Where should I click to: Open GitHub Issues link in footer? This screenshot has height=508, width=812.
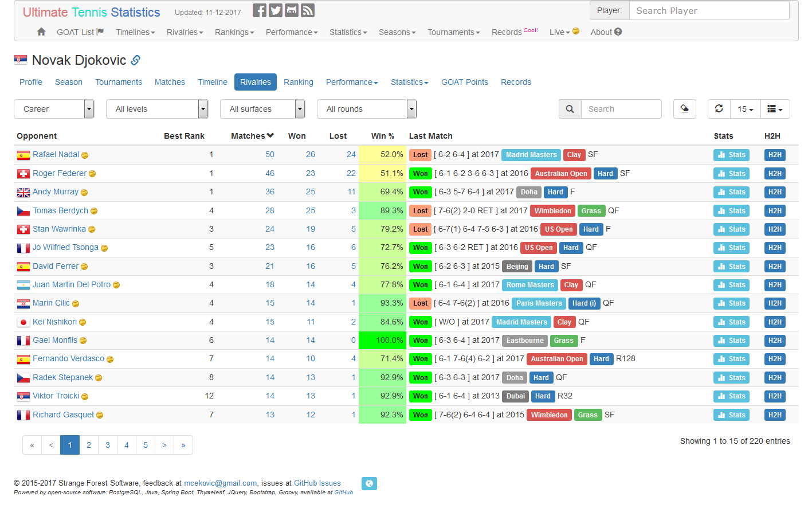point(317,483)
